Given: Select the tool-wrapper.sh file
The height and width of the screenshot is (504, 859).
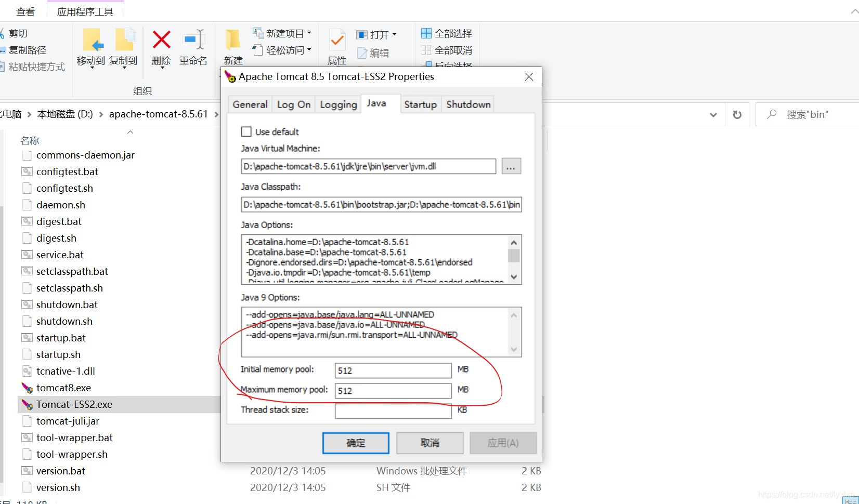Looking at the screenshot, I should click(72, 454).
